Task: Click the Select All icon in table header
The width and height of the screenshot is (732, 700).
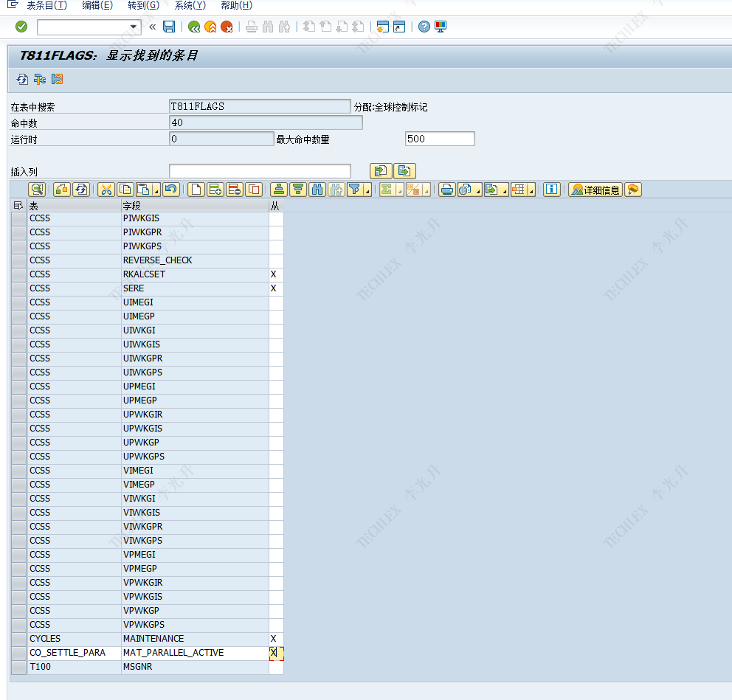Action: pos(18,206)
